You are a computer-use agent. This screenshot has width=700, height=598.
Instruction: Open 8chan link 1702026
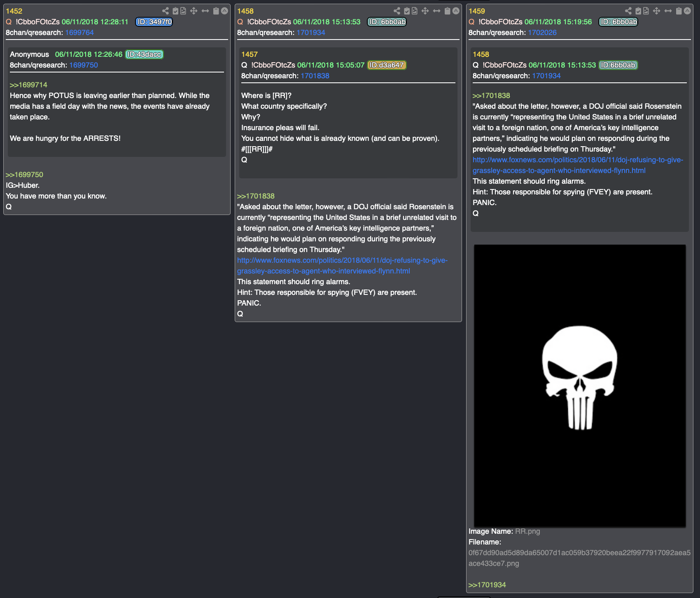click(x=542, y=33)
